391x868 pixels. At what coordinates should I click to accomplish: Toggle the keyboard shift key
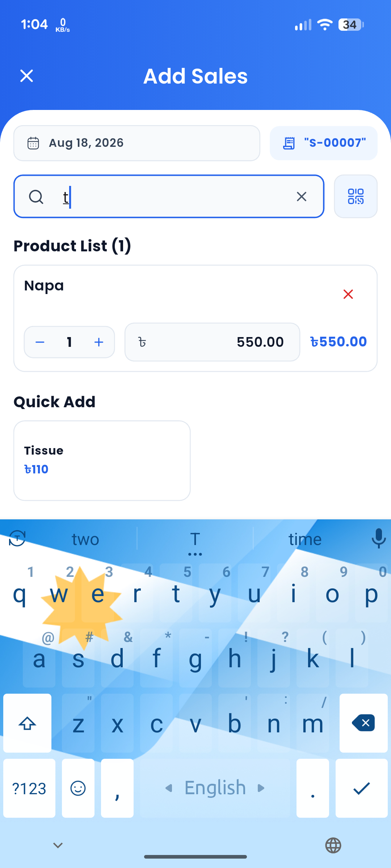click(28, 723)
